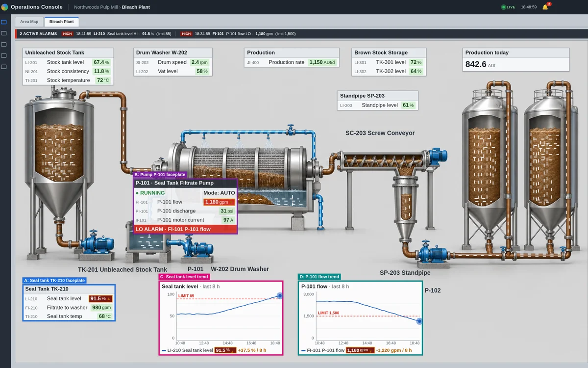Select the Drum speed 2.4 rpm value
This screenshot has height=368, width=588.
pyautogui.click(x=199, y=62)
